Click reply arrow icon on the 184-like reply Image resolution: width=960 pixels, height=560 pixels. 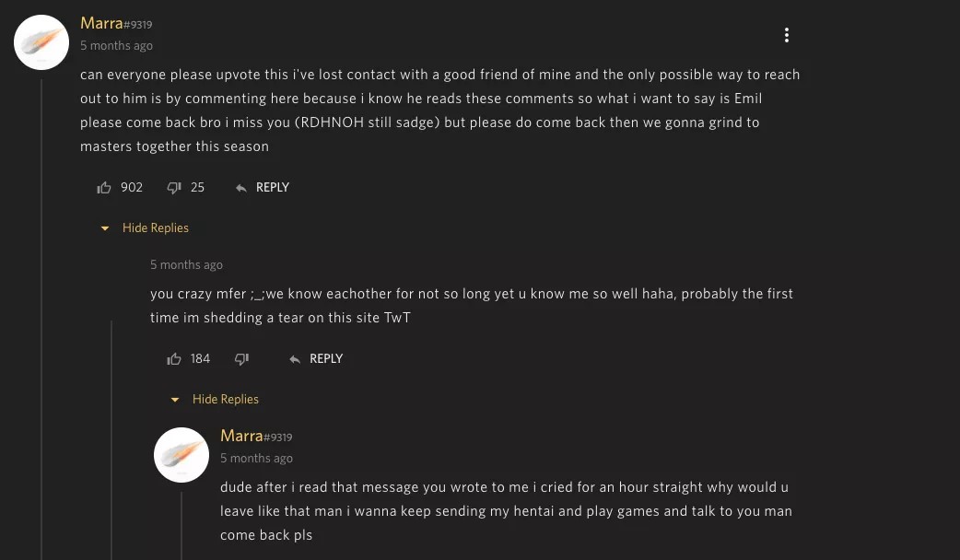(x=295, y=359)
